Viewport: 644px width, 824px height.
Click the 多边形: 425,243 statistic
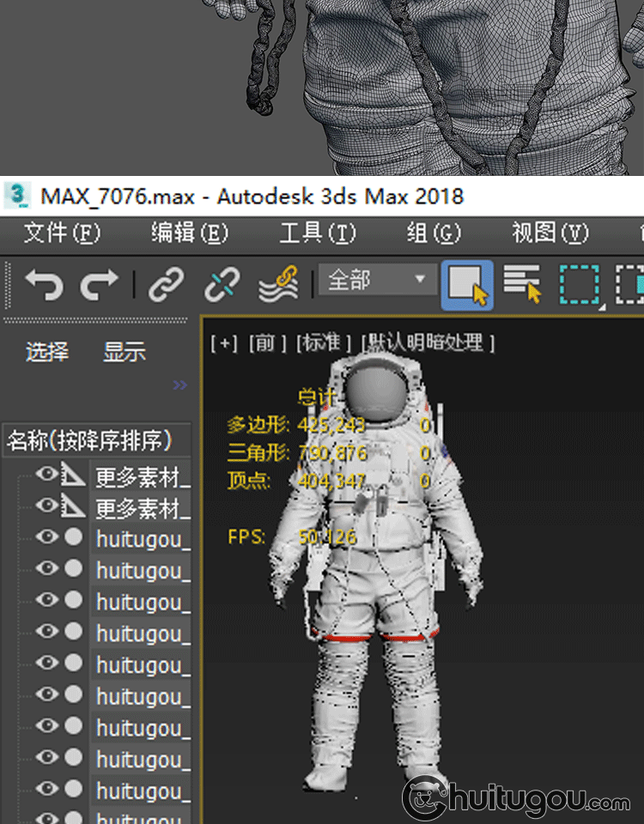point(296,425)
